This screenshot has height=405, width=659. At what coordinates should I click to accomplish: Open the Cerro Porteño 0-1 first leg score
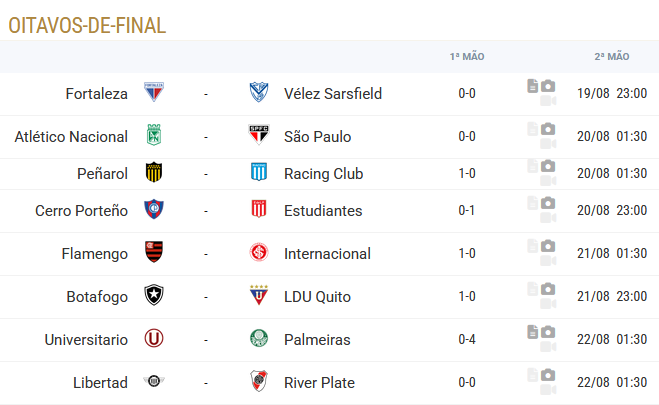(467, 210)
